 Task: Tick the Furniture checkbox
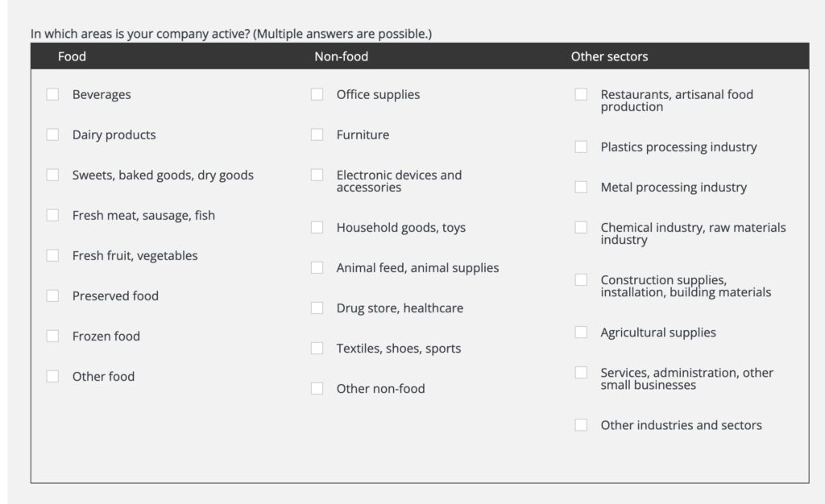click(317, 134)
